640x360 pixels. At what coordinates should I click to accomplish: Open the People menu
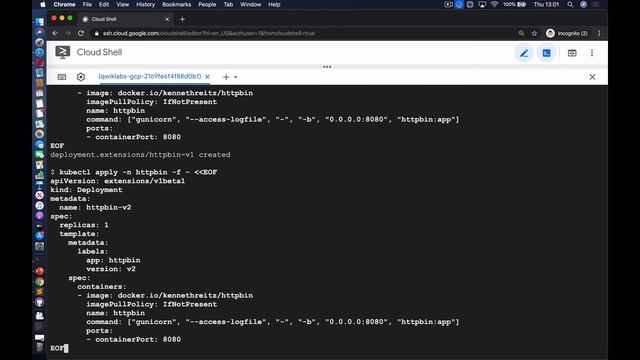pyautogui.click(x=207, y=4)
